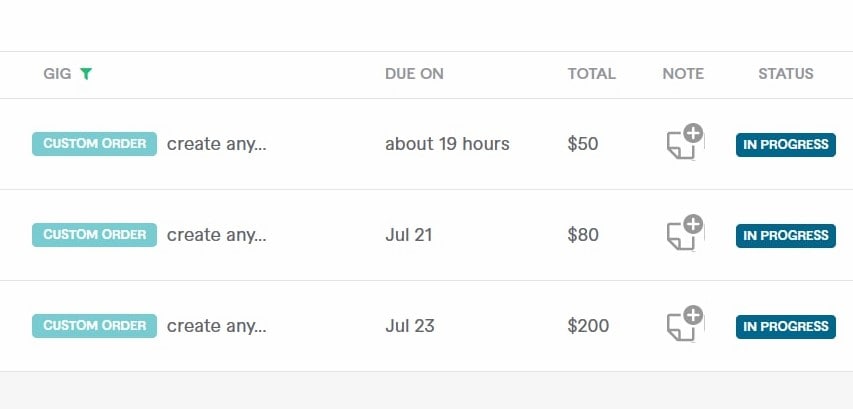Screen dimensions: 853x409
Task: Select the 'about 19 hours' due date cell
Action: [447, 144]
